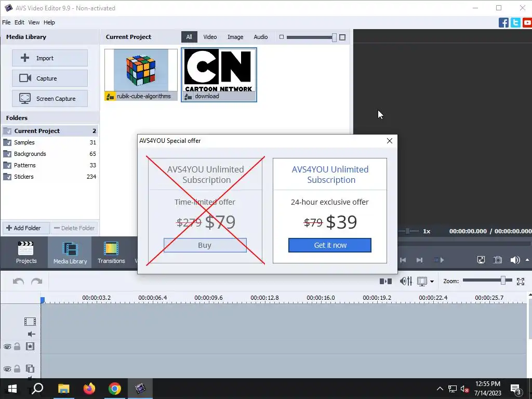Lock the video overlay track
This screenshot has width=532, height=399.
pos(17,369)
